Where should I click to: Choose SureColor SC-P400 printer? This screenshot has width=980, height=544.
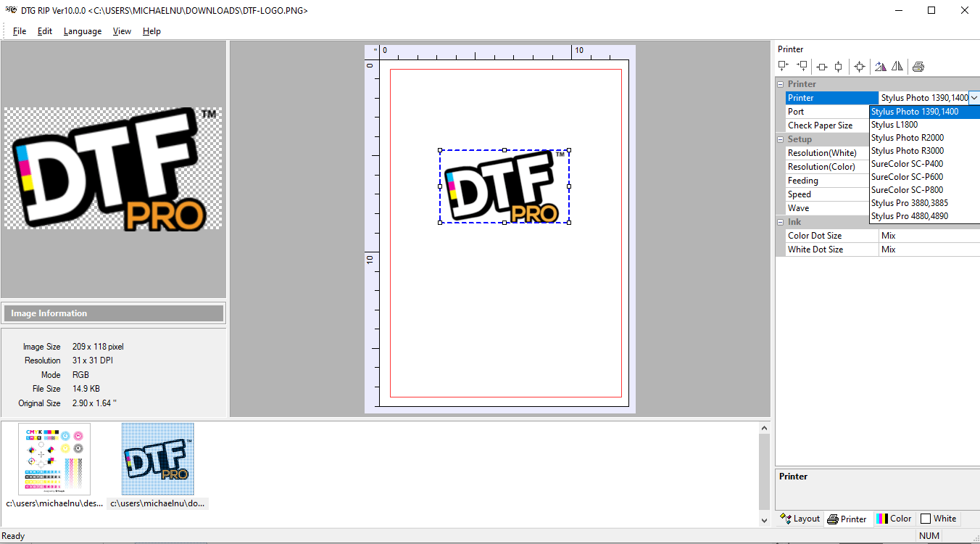(924, 164)
